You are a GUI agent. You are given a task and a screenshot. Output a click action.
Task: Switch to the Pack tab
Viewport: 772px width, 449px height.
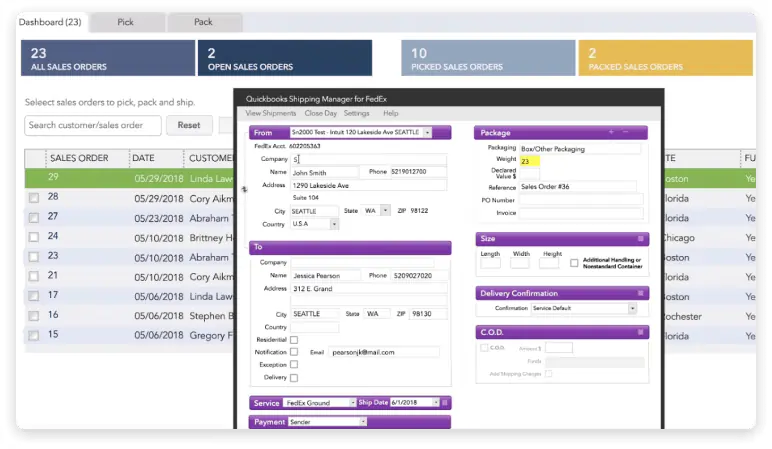coord(203,22)
